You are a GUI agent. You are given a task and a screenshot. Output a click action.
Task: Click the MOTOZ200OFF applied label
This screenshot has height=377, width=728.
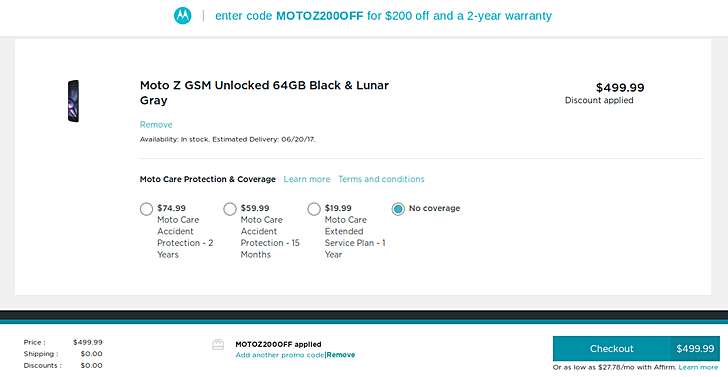click(x=278, y=344)
